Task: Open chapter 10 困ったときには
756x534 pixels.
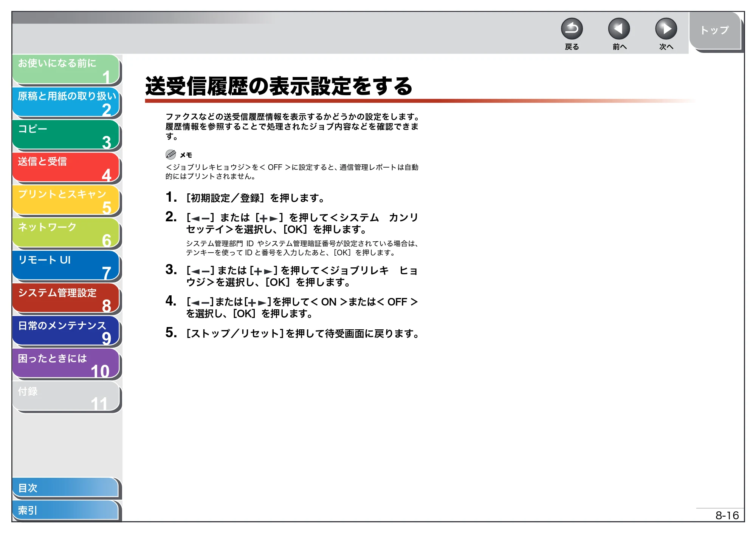Action: point(66,364)
